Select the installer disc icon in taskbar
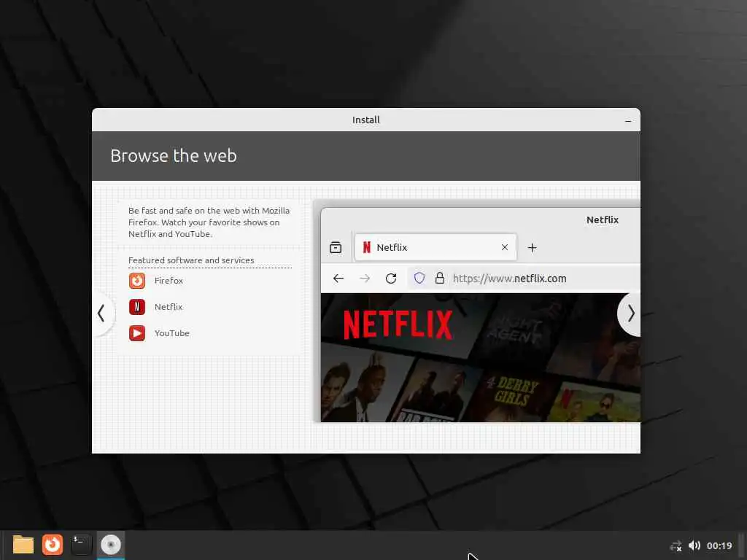747x560 pixels. pos(111,544)
